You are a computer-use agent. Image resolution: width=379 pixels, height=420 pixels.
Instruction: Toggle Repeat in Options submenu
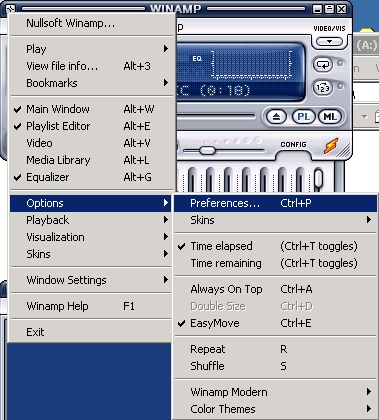275,349
